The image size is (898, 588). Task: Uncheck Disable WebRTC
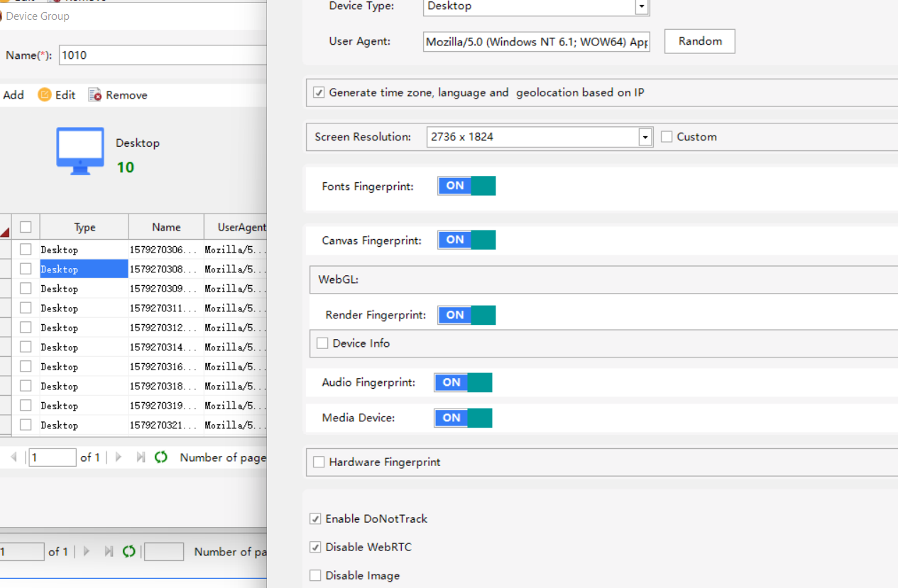point(315,547)
